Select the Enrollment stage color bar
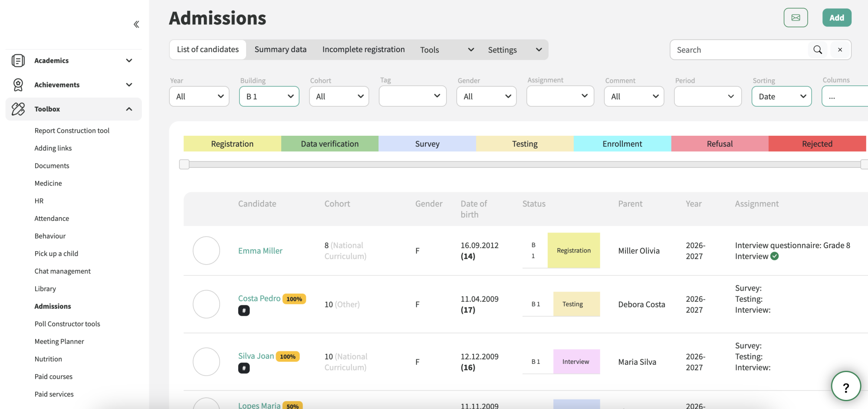Screen dimensions: 868x409 [x=622, y=144]
